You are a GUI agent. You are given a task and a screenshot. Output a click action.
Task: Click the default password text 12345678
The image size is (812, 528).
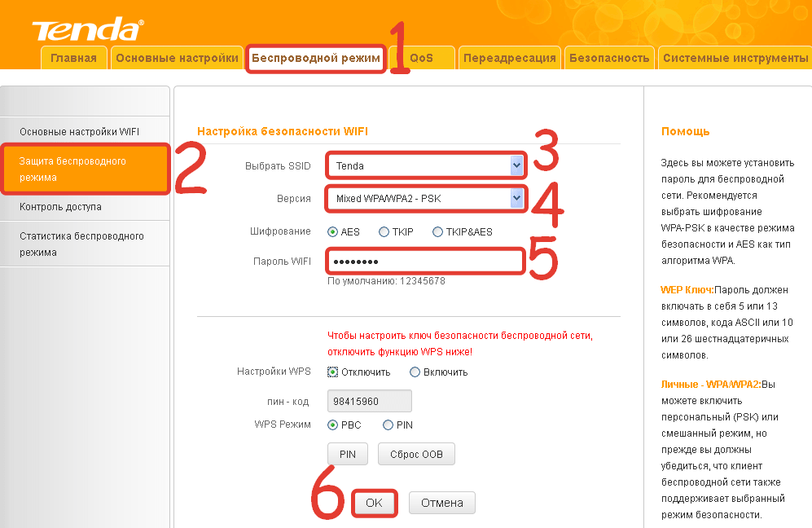pyautogui.click(x=423, y=281)
